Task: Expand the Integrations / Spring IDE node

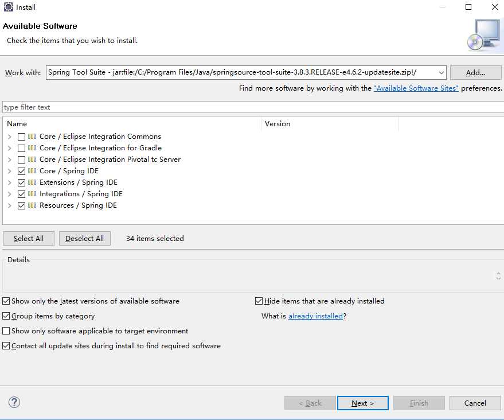Action: point(10,194)
